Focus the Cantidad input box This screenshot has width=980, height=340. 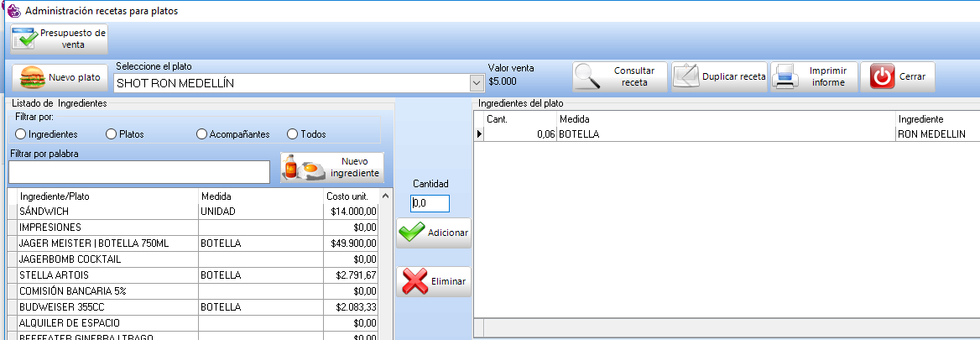(x=430, y=203)
